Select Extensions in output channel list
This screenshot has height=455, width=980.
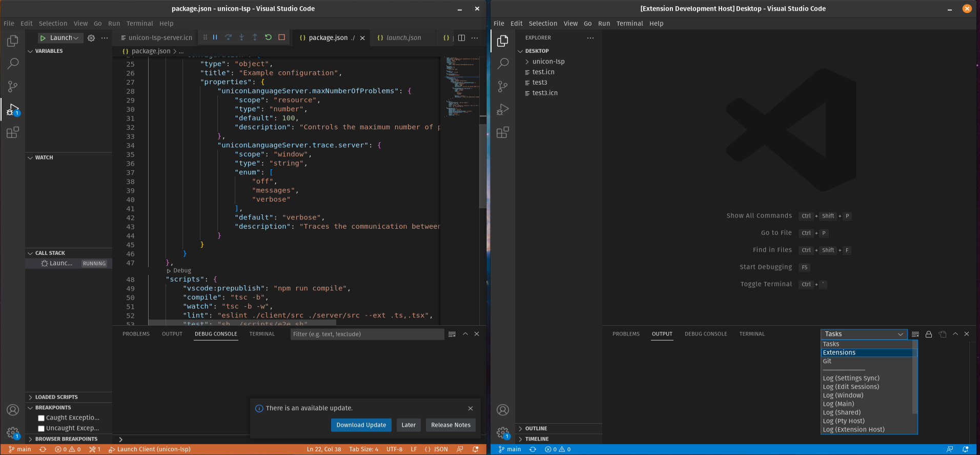pos(867,352)
